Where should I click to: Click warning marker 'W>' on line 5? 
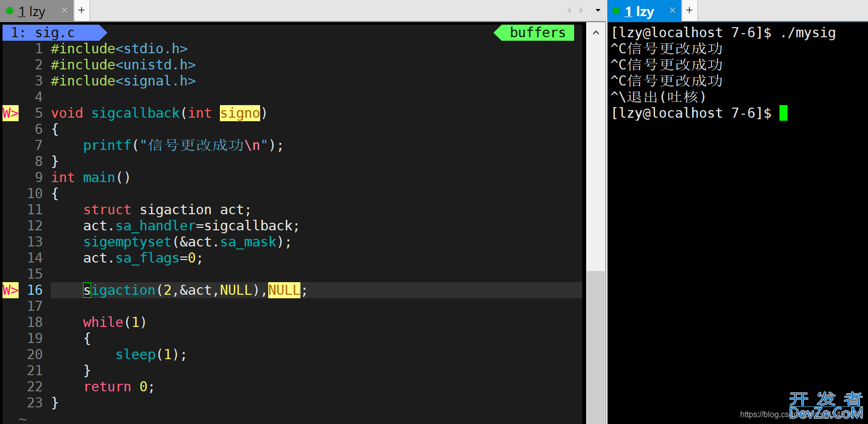[x=11, y=113]
